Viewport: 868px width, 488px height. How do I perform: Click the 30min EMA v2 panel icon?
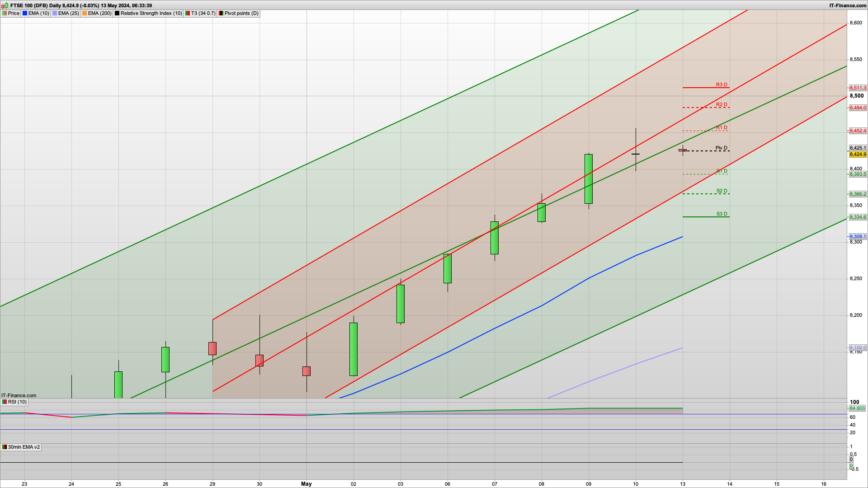[x=5, y=447]
